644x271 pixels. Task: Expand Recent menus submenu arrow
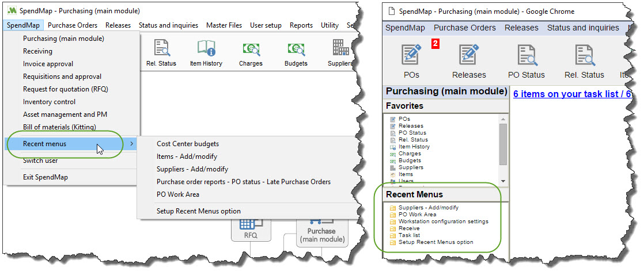[131, 144]
